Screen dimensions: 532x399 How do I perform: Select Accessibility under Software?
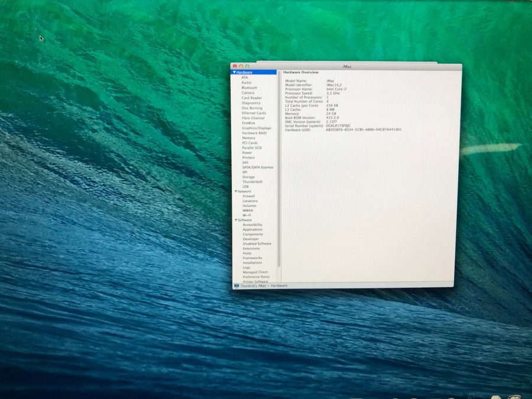point(252,225)
